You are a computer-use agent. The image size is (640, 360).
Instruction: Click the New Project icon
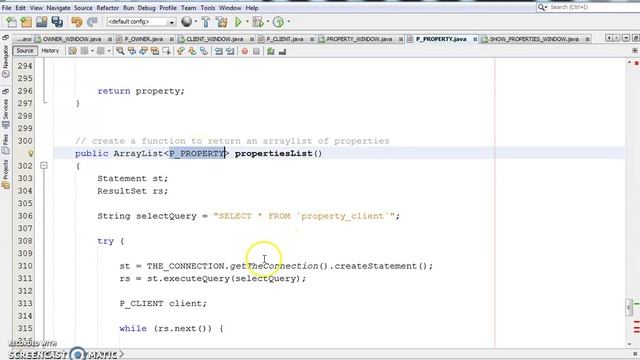coord(27,22)
